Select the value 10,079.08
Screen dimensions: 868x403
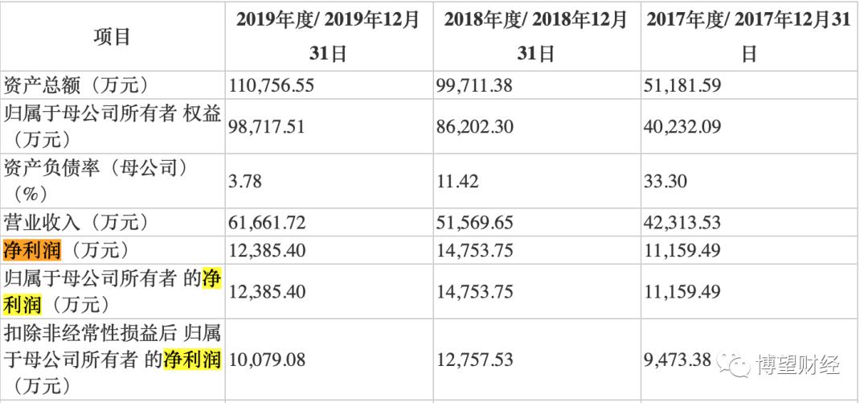(x=275, y=360)
